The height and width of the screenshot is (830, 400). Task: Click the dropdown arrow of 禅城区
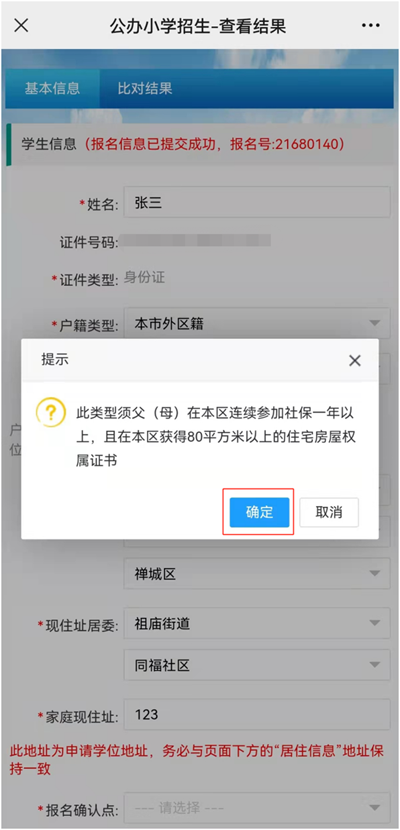pyautogui.click(x=375, y=573)
